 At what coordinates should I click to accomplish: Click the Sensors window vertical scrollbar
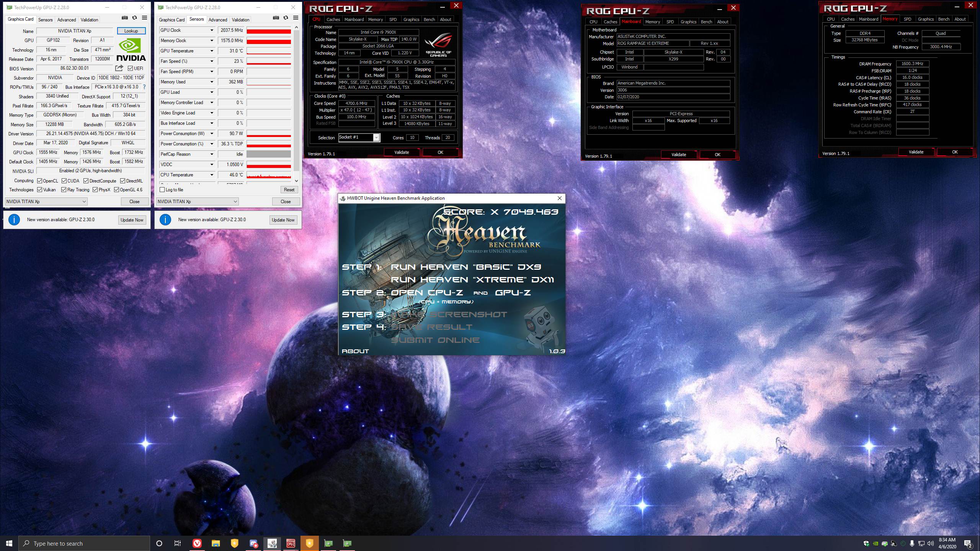tap(296, 104)
